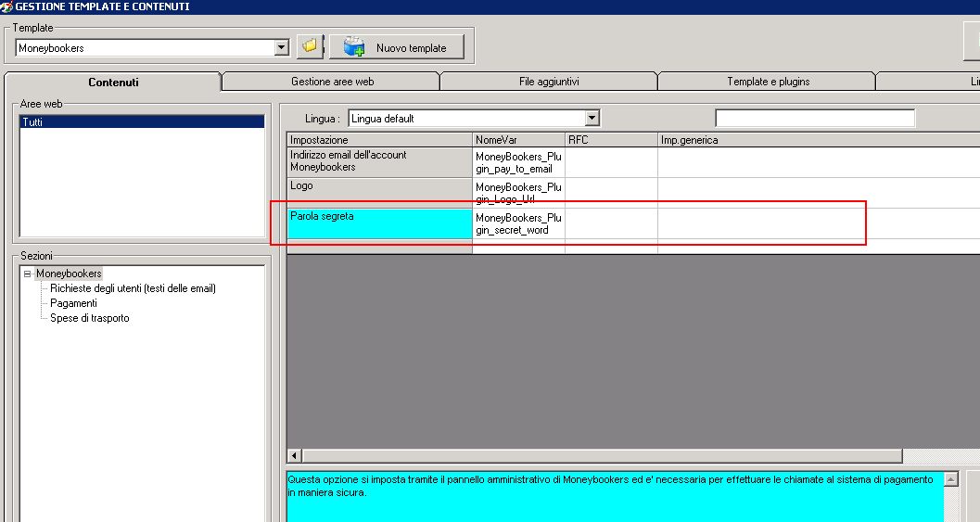Click the application icon in title bar
Viewport: 980px width, 522px height.
6,6
